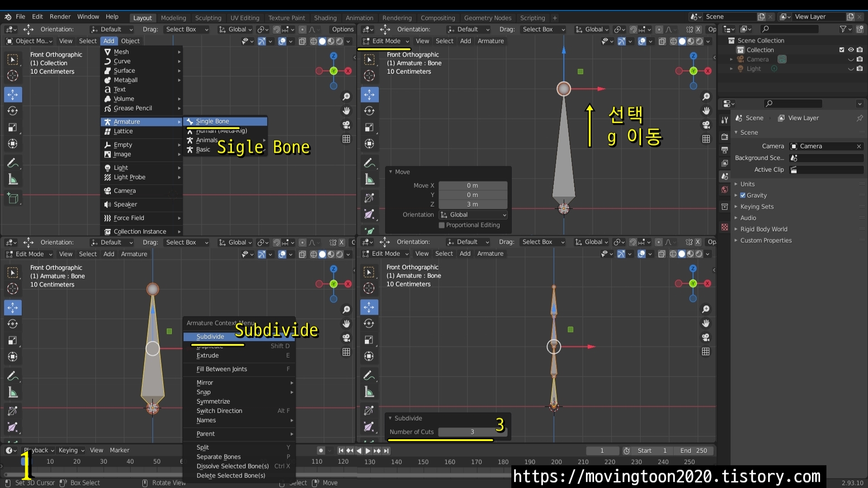
Task: Select the Add Cube tool in Object Mode viewport
Action: [x=13, y=198]
